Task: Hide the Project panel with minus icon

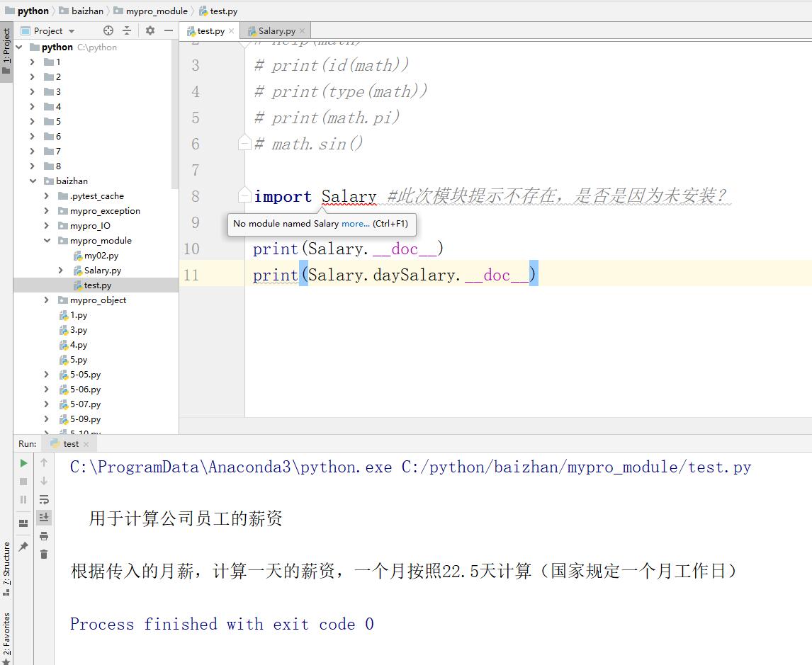Action: (x=169, y=31)
